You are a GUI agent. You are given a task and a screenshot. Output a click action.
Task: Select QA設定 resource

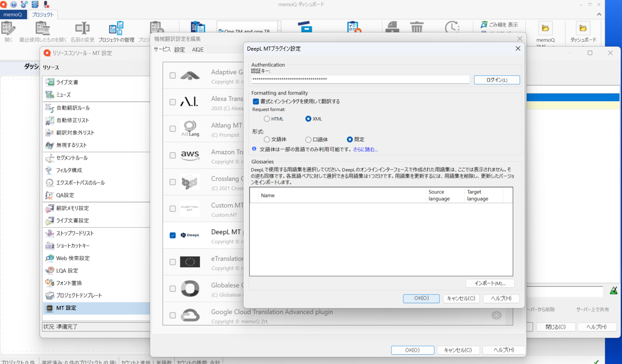pos(96,195)
